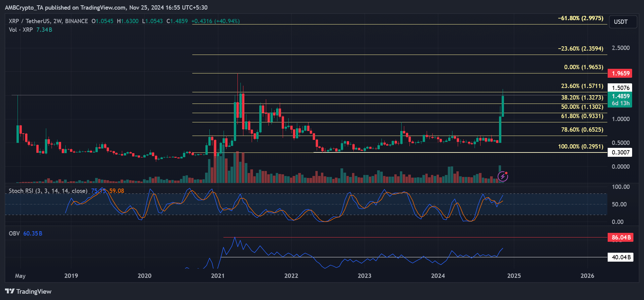
Task: Select the 38.20% (1.3273) Fibonacci label
Action: point(582,98)
